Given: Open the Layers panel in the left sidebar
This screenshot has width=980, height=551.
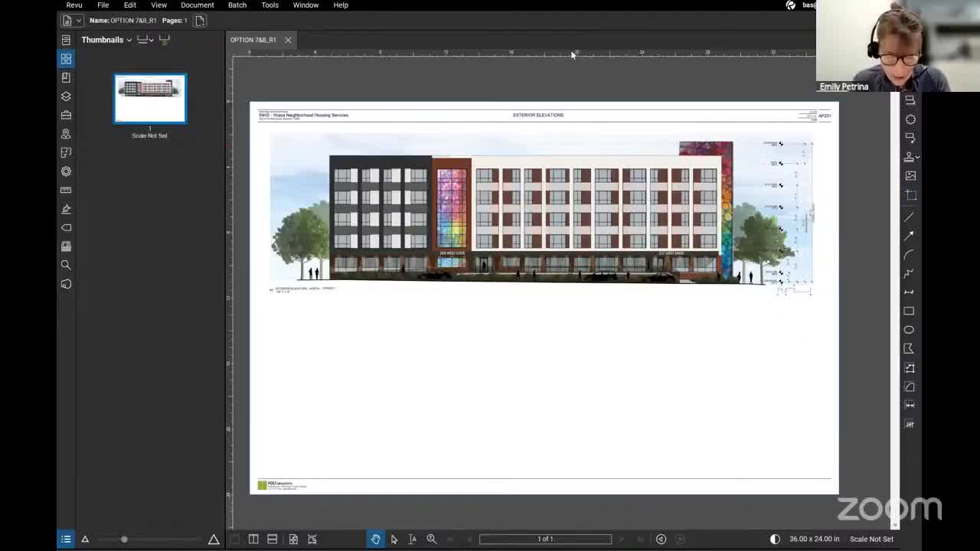Looking at the screenshot, I should point(66,96).
